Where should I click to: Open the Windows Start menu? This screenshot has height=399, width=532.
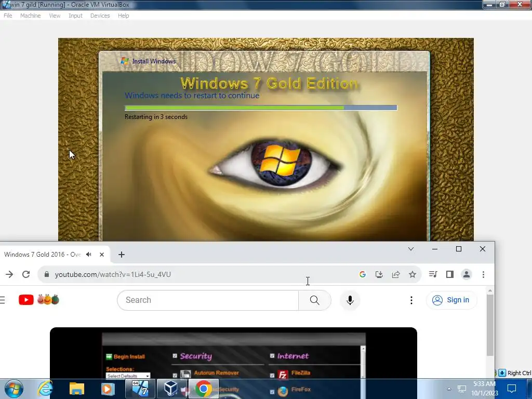pos(14,389)
